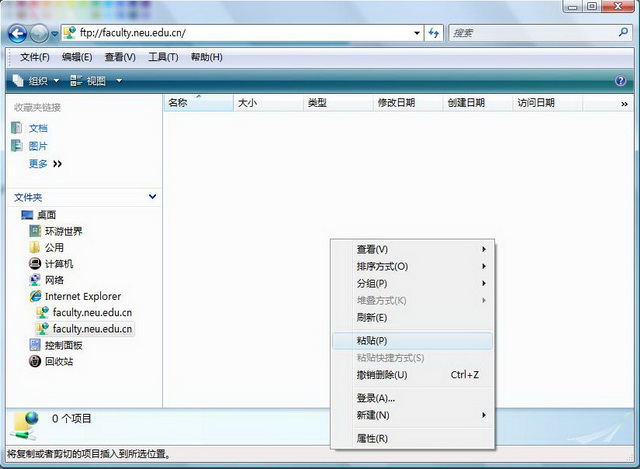Open the 文件(F) menu

[35, 57]
